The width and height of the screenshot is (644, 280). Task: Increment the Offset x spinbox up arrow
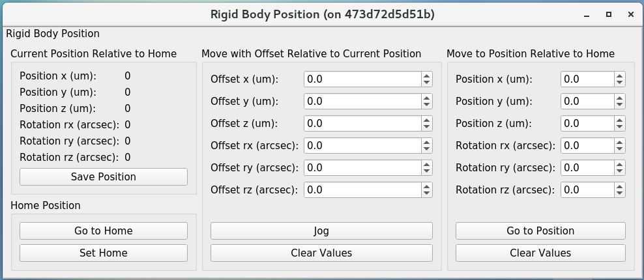coord(426,76)
